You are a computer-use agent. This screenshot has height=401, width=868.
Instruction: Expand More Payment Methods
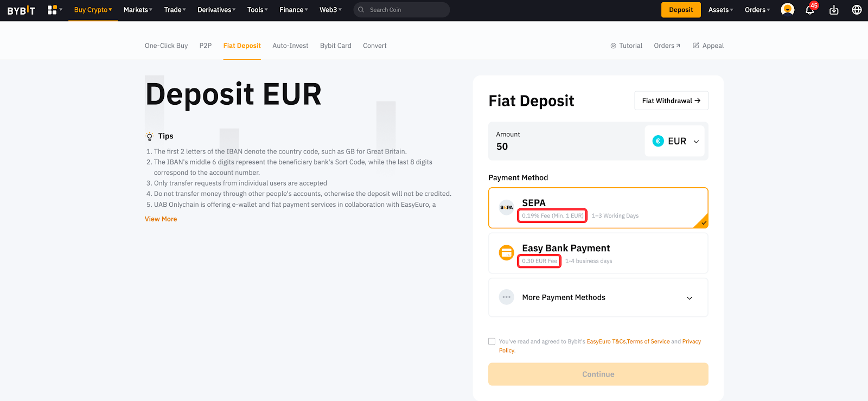click(598, 297)
